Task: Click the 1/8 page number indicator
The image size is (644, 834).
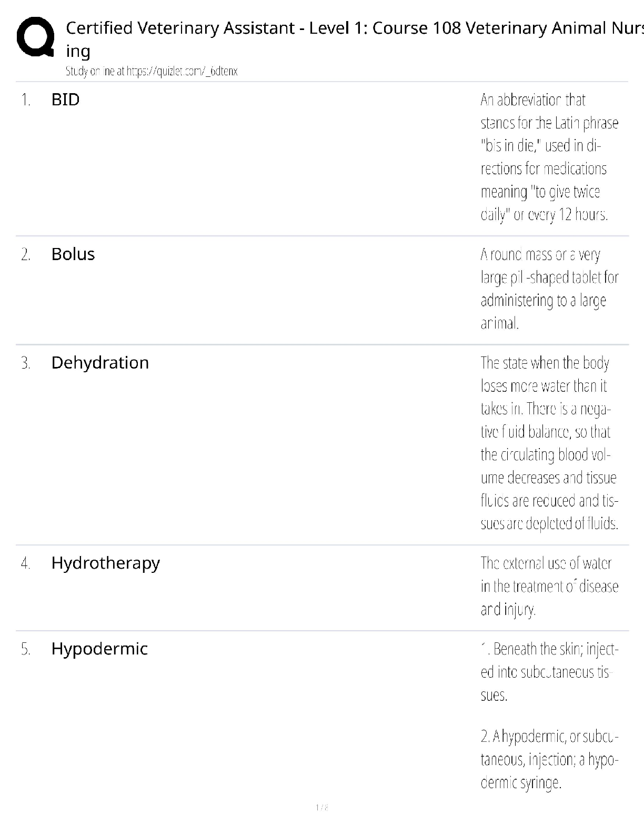Action: (x=322, y=807)
